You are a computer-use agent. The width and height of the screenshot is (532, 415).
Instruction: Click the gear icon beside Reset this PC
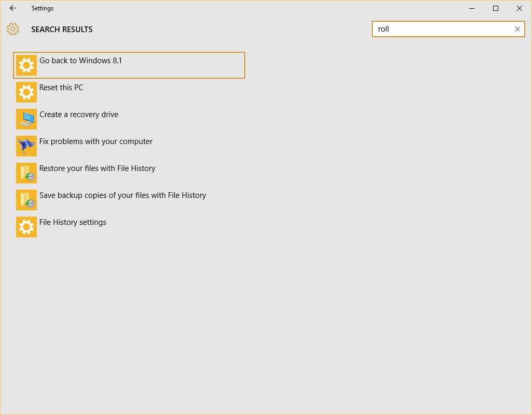pos(26,92)
